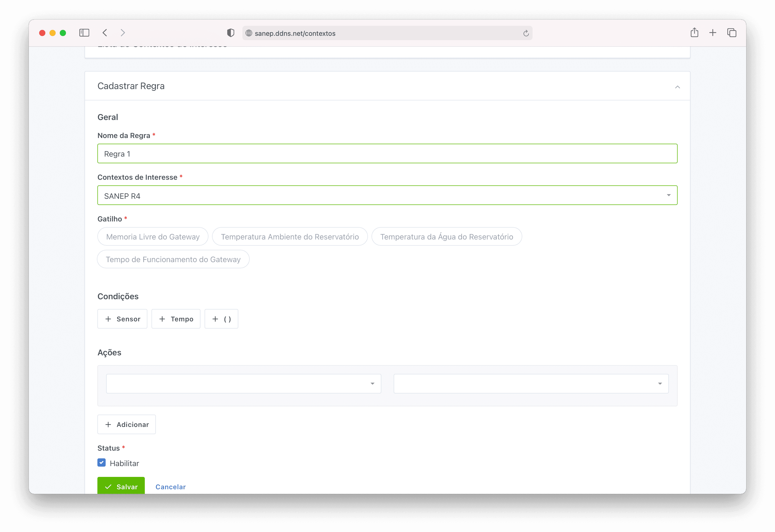This screenshot has width=775, height=532.
Task: Open the first Ações dropdown
Action: 243,384
